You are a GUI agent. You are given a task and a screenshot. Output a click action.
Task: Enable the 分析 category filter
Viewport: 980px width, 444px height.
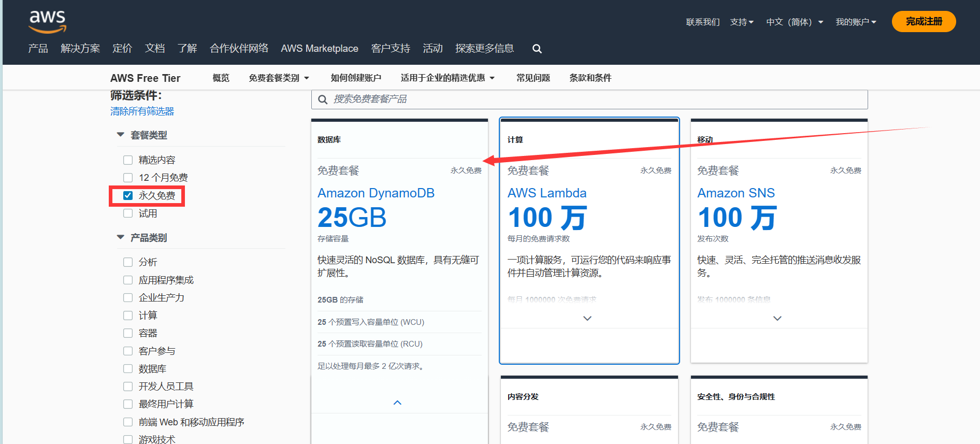point(128,262)
